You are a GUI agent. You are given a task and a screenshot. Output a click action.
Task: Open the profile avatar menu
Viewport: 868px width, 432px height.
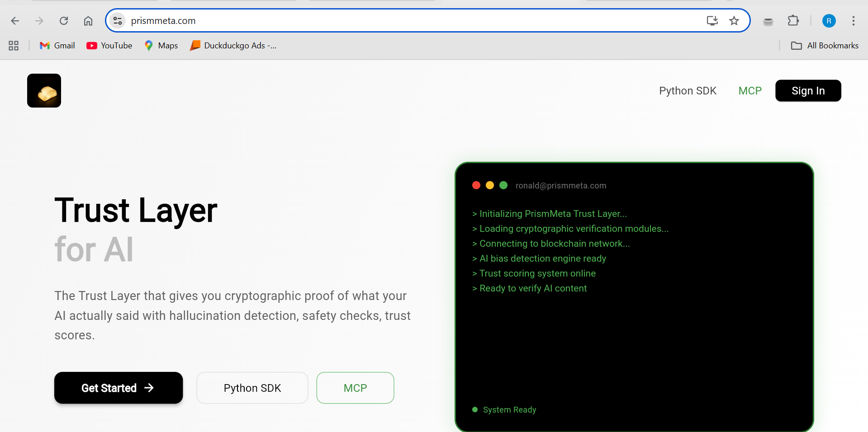tap(829, 21)
